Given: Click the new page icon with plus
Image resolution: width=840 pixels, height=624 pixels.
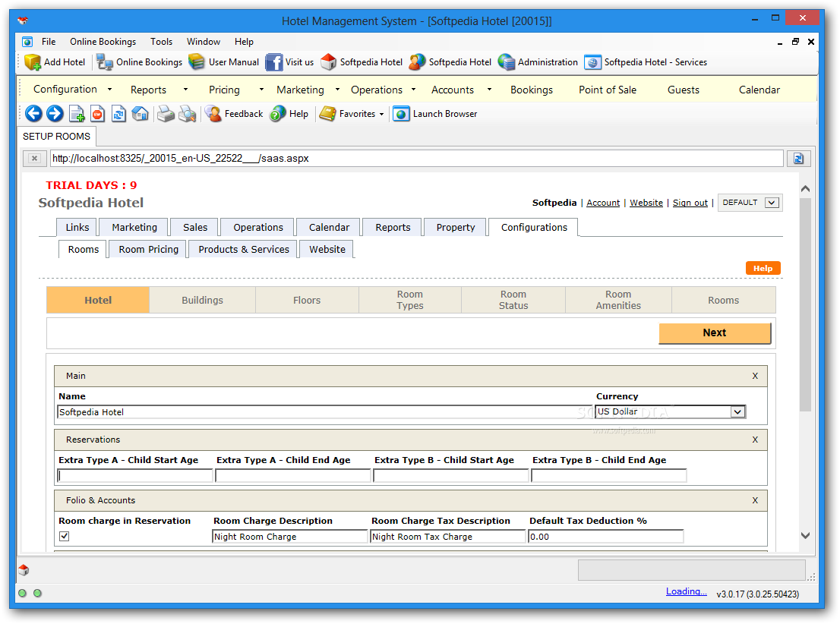Looking at the screenshot, I should (77, 114).
